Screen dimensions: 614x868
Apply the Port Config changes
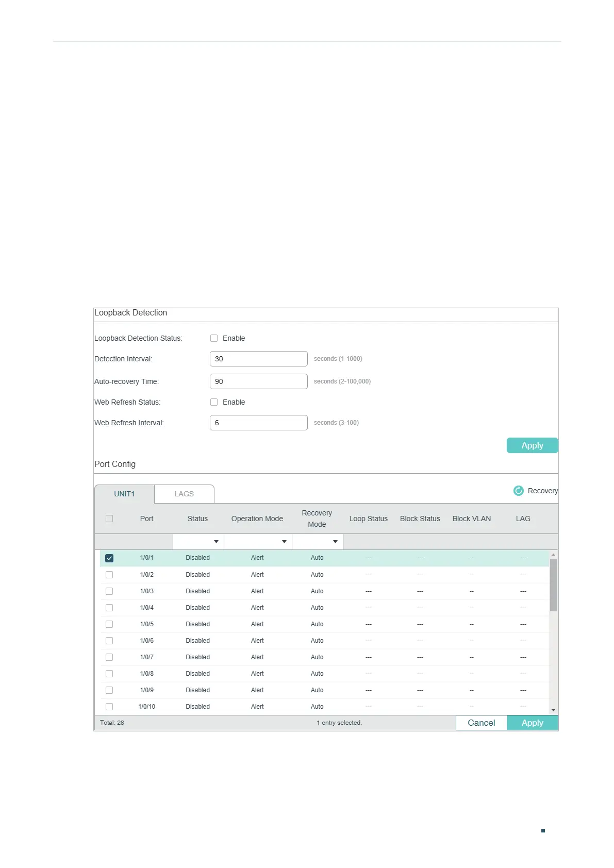(532, 723)
